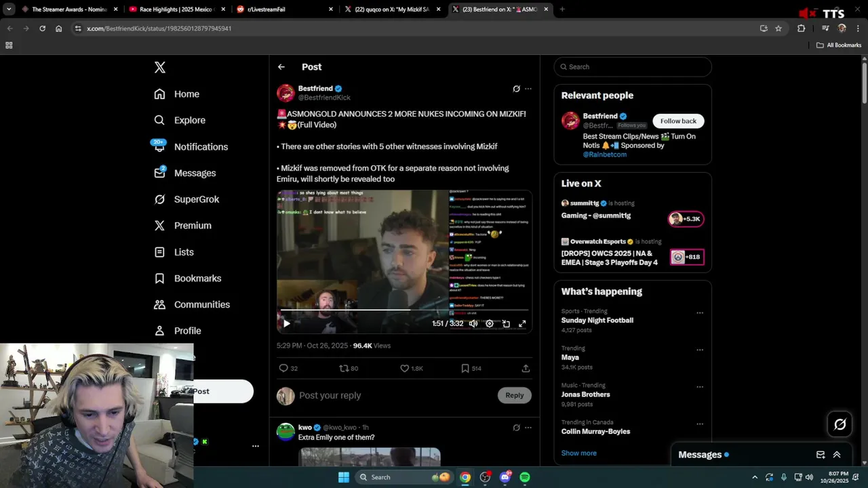This screenshot has height=488, width=868.
Task: Click Follow back for Bestfriend
Action: [678, 121]
